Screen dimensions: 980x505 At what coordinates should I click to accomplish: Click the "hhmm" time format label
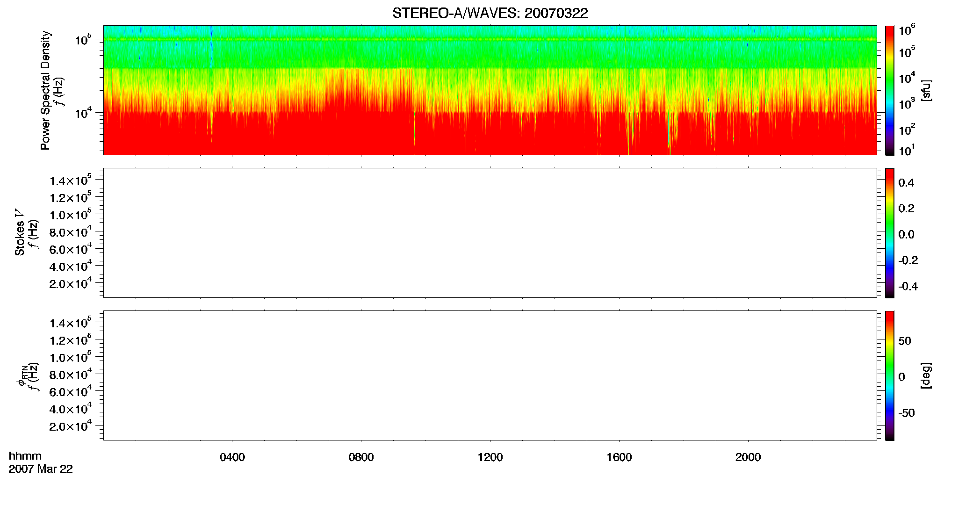[25, 456]
